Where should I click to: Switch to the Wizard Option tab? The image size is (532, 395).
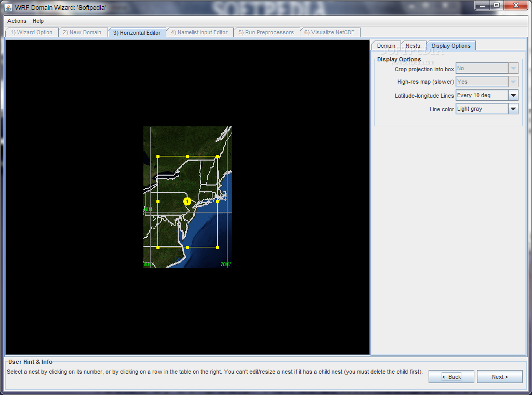click(31, 32)
